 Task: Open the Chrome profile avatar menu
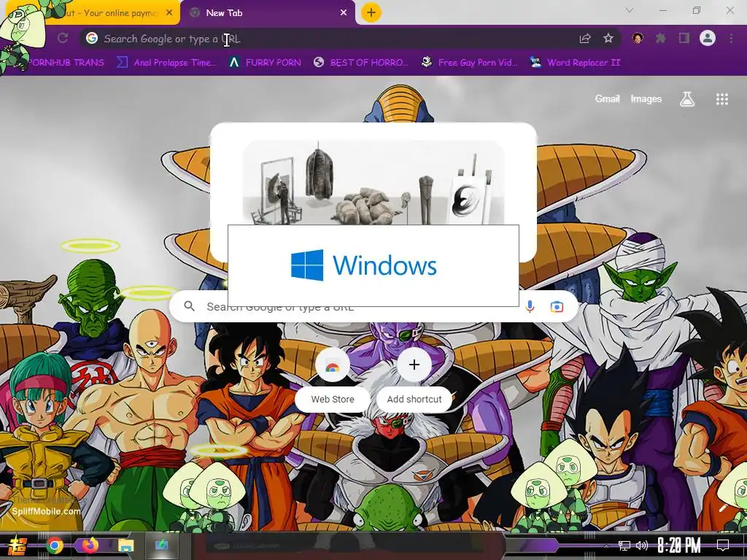[x=708, y=38]
